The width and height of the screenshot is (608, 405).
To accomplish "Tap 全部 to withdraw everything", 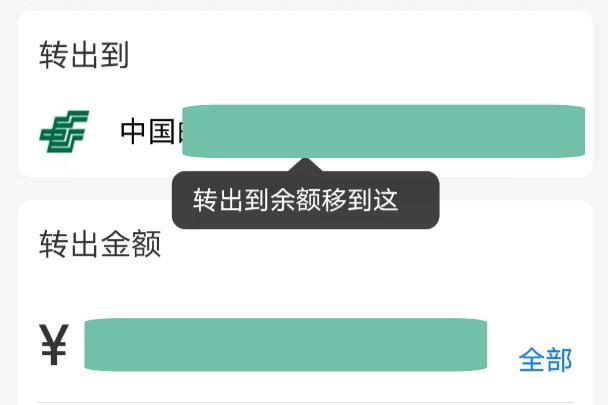I will click(x=545, y=360).
